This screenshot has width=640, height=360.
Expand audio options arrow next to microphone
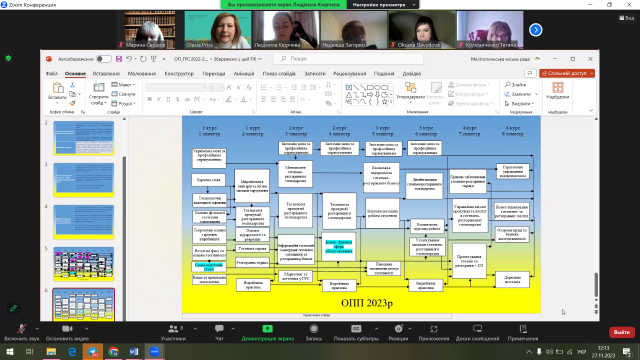point(37,329)
